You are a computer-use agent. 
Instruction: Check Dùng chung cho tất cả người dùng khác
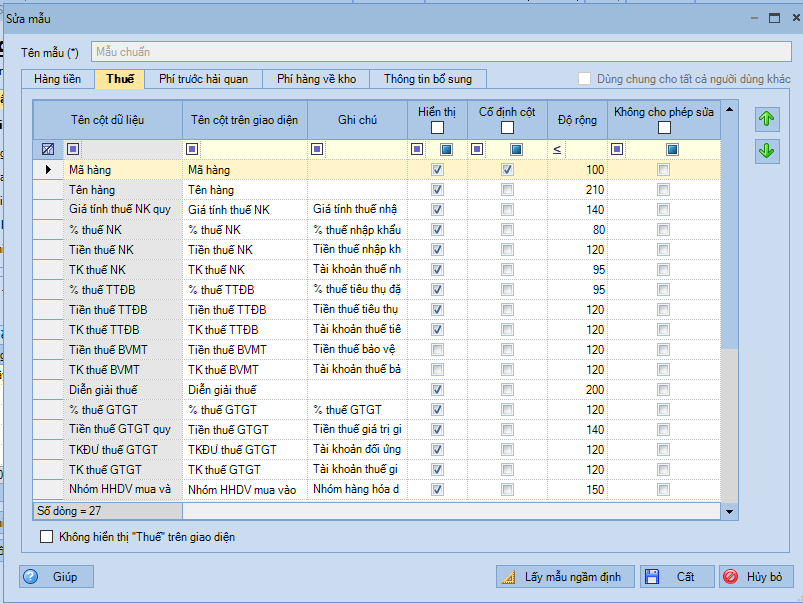[x=584, y=79]
